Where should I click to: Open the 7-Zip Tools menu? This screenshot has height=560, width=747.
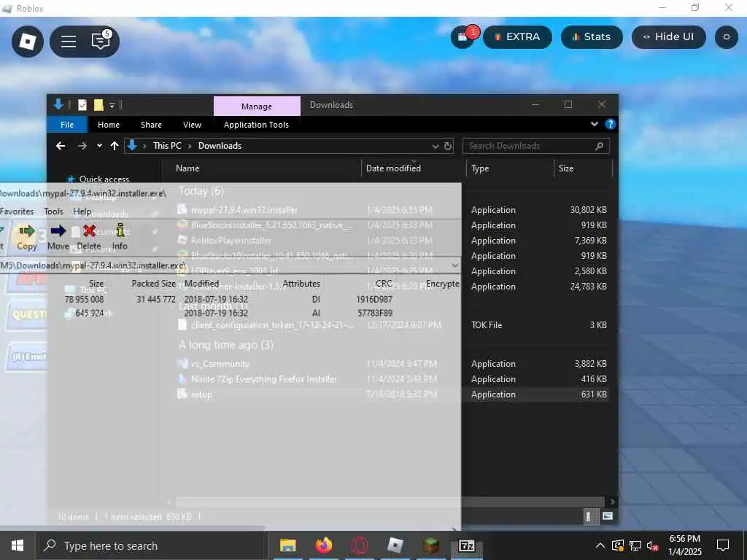pos(53,211)
